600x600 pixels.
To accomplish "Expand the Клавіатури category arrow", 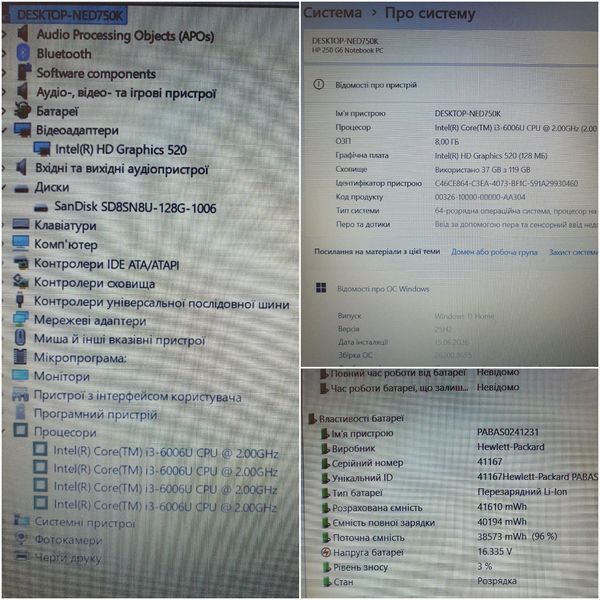I will point(5,225).
